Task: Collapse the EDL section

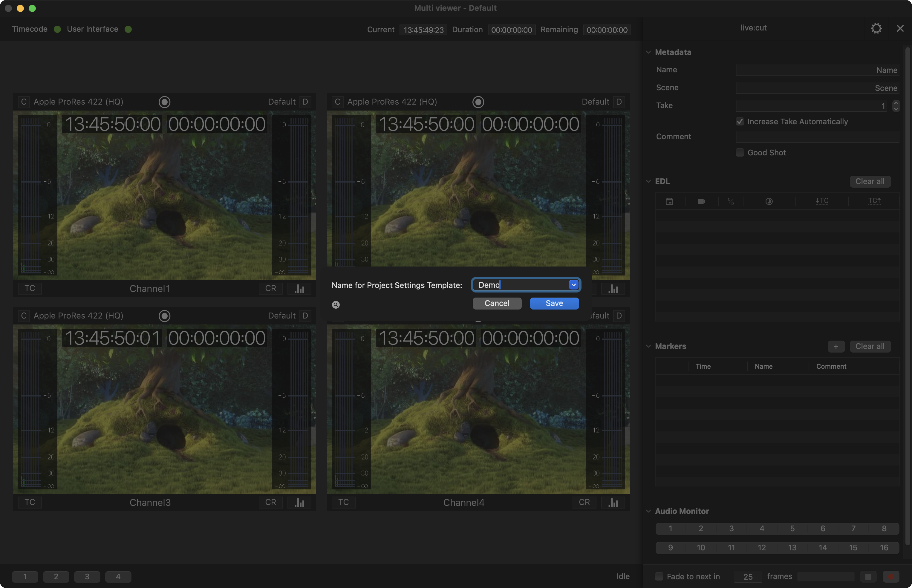Action: (x=648, y=181)
